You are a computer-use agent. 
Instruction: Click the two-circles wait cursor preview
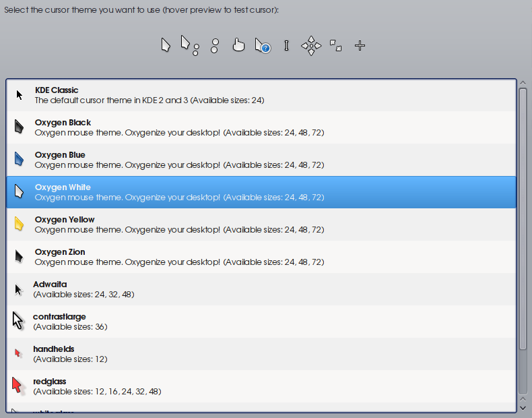point(215,45)
